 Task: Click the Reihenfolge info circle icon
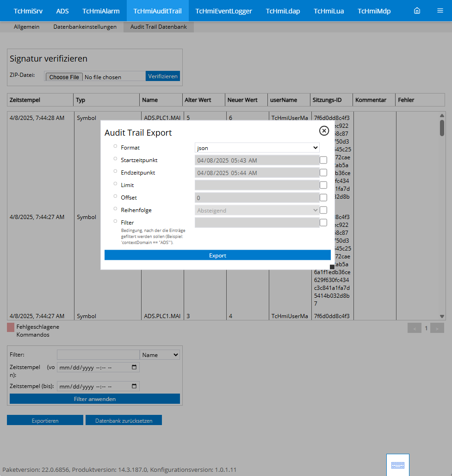pos(115,208)
